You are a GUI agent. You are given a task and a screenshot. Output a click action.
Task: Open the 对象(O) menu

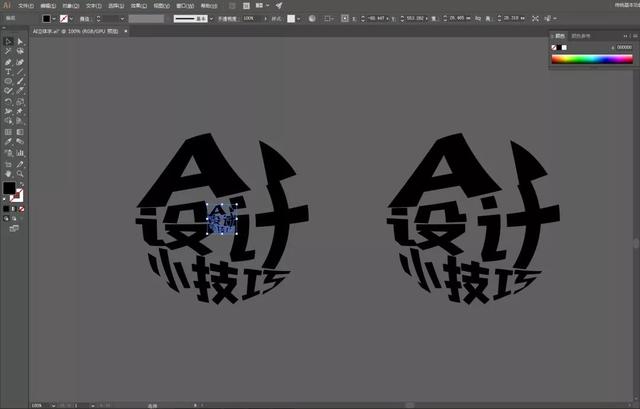pos(71,6)
